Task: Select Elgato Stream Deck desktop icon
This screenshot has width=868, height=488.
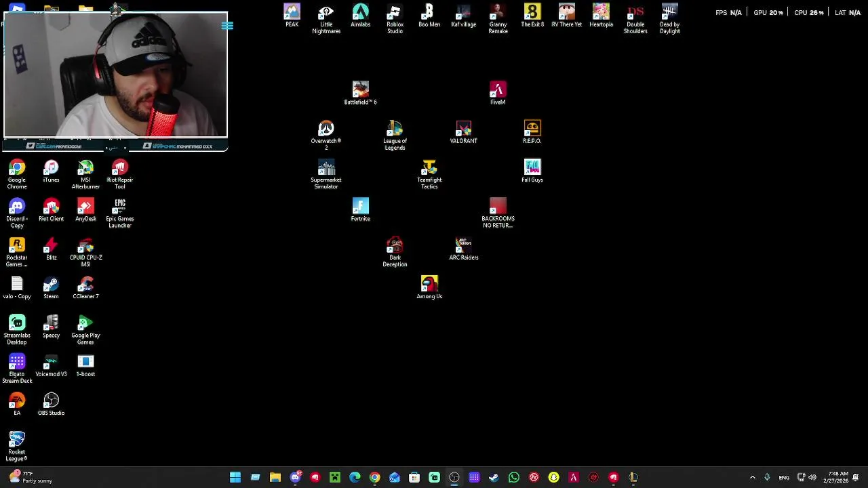Action: coord(17,369)
